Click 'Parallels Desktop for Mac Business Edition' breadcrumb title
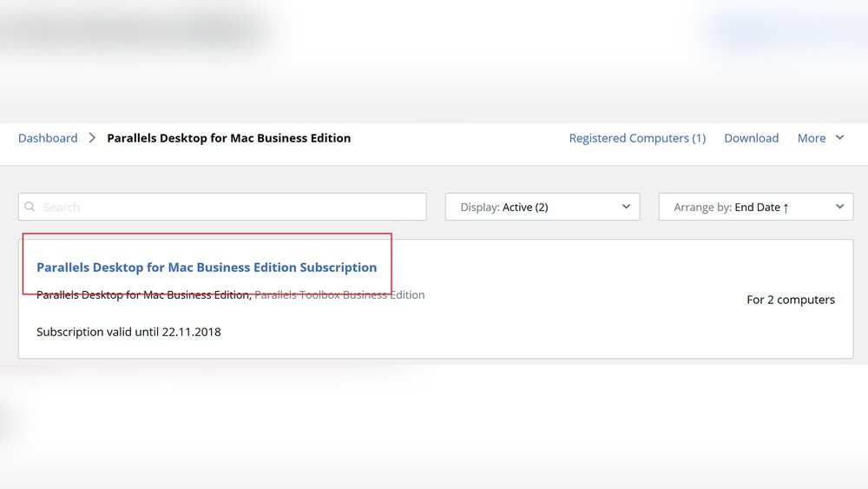 coord(228,138)
